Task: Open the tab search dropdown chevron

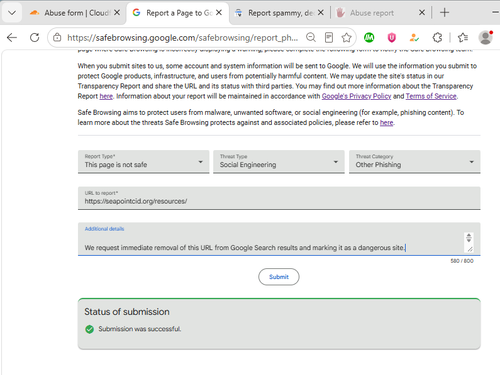Action: (x=12, y=13)
